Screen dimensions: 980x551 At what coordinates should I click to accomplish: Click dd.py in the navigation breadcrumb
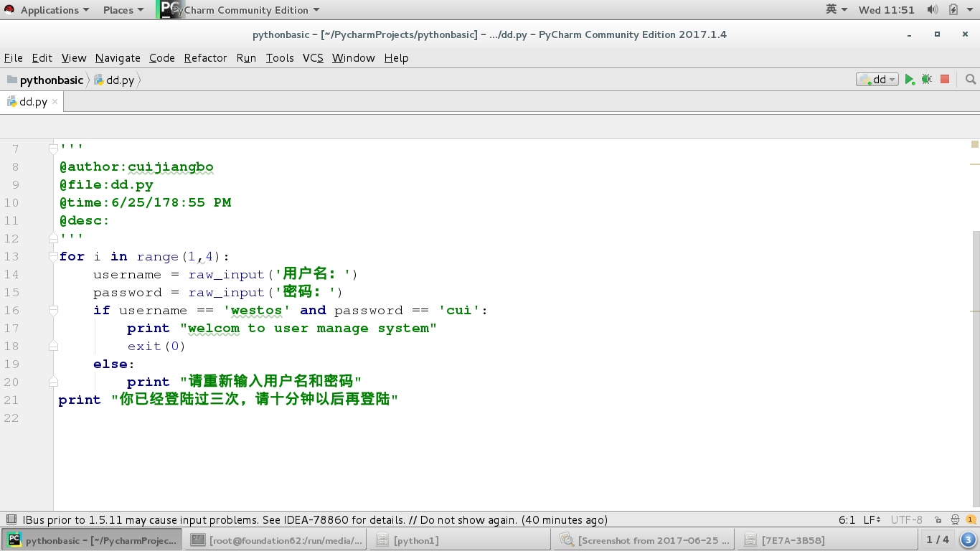(114, 80)
